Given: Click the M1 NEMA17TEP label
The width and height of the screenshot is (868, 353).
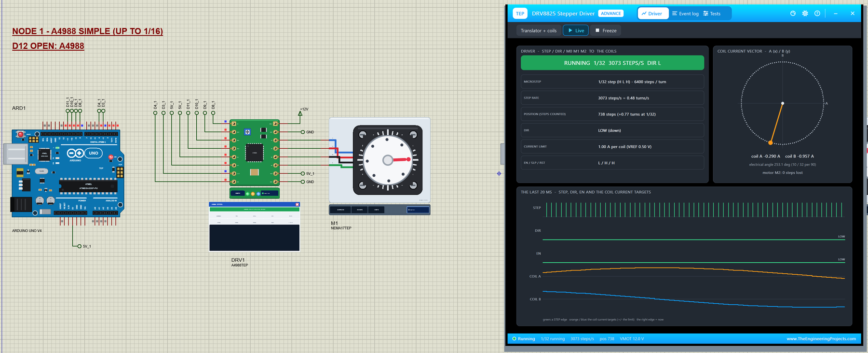Looking at the screenshot, I should click(x=341, y=226).
